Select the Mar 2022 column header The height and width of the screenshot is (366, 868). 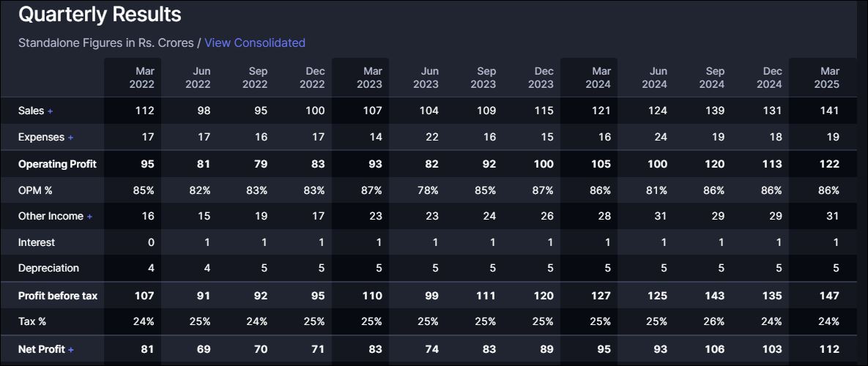coord(142,78)
